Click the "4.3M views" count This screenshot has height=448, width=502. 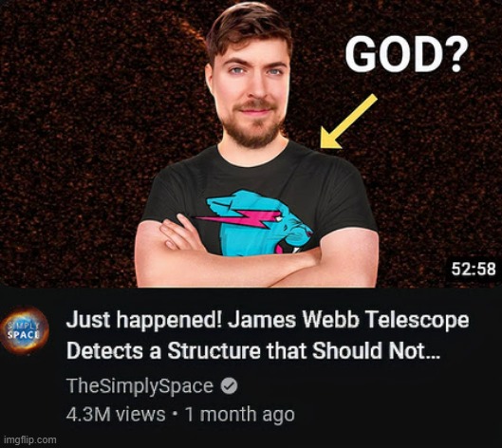[116, 415]
